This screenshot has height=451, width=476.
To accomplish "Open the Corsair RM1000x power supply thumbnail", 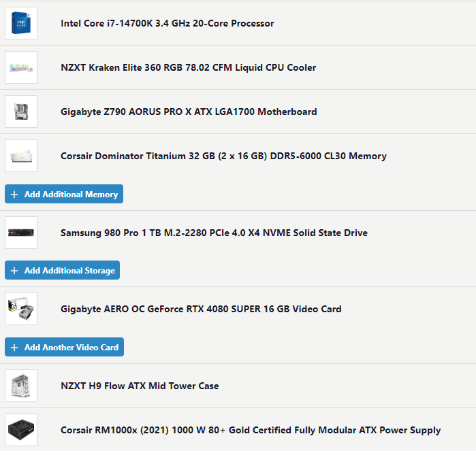I will coord(21,430).
